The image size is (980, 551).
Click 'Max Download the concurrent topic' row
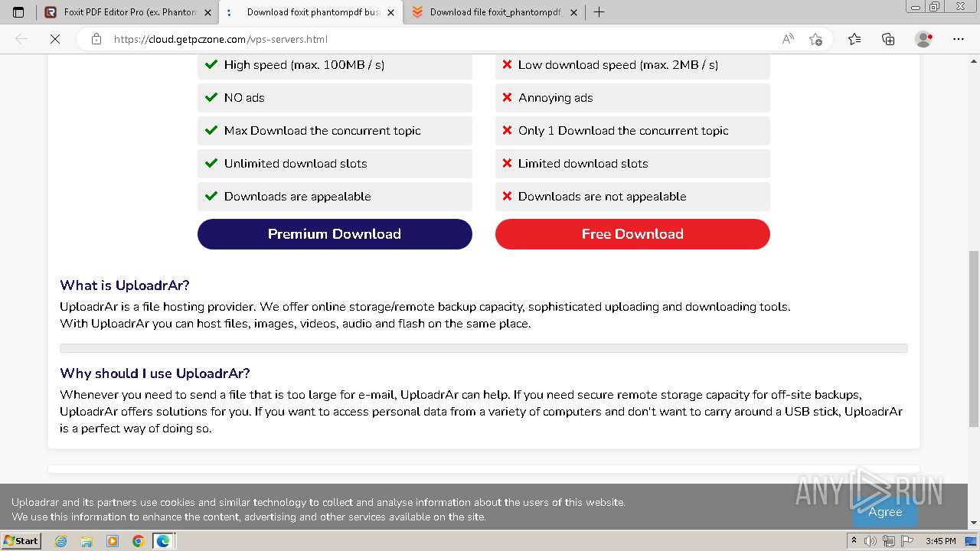pos(335,131)
